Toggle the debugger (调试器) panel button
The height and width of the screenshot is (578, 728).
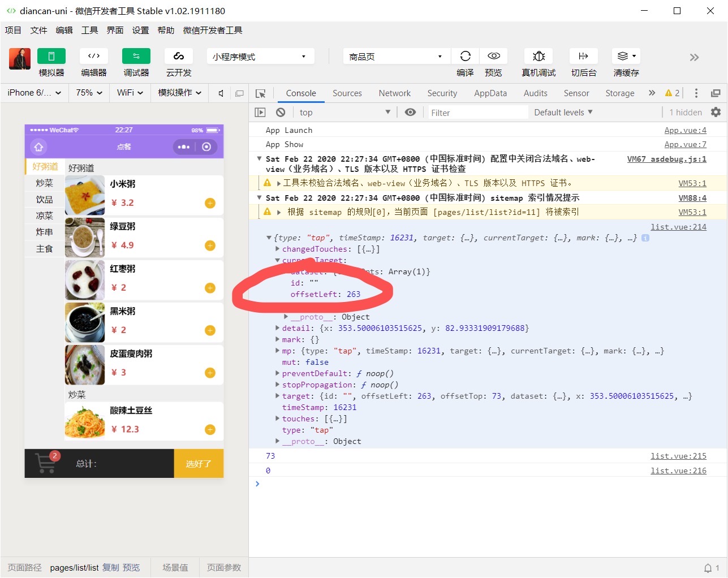(x=136, y=56)
